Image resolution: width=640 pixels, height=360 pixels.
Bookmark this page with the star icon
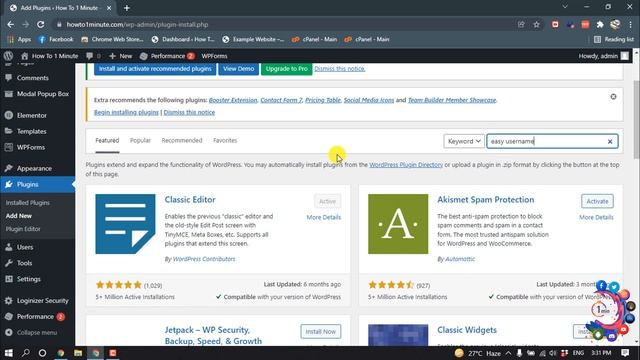(536, 24)
